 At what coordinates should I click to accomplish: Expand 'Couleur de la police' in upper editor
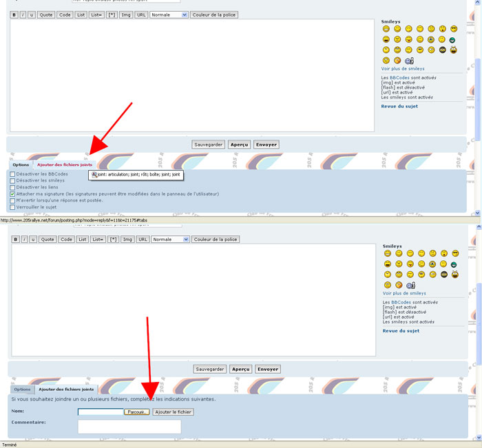214,14
